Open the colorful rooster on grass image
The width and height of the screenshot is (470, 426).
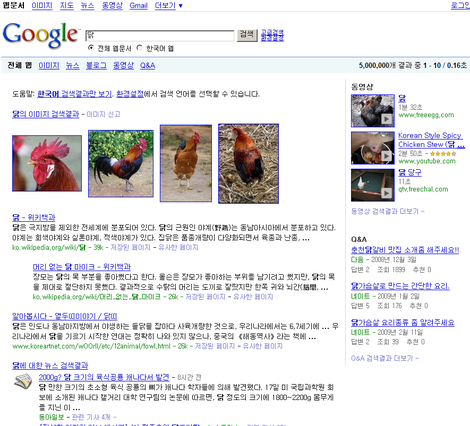coord(121,163)
